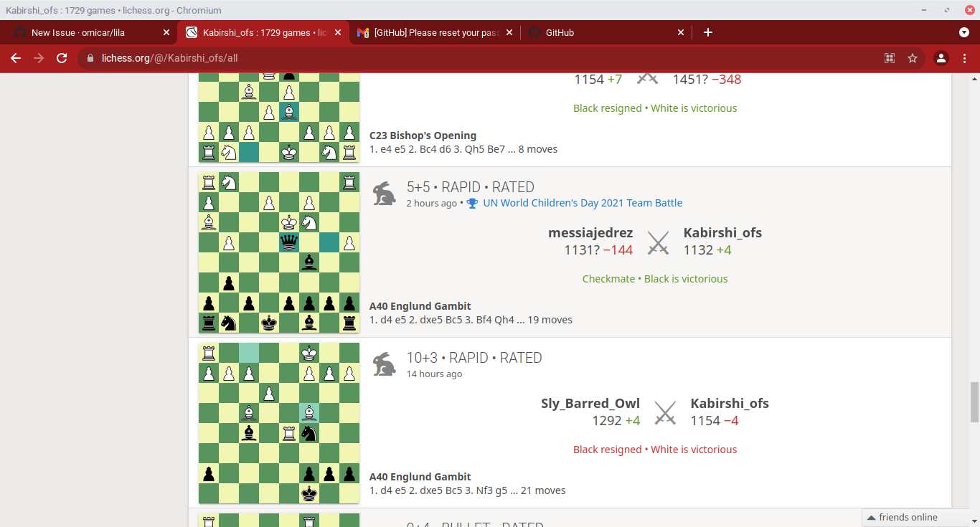Open the tab search dropdown

coord(964,32)
